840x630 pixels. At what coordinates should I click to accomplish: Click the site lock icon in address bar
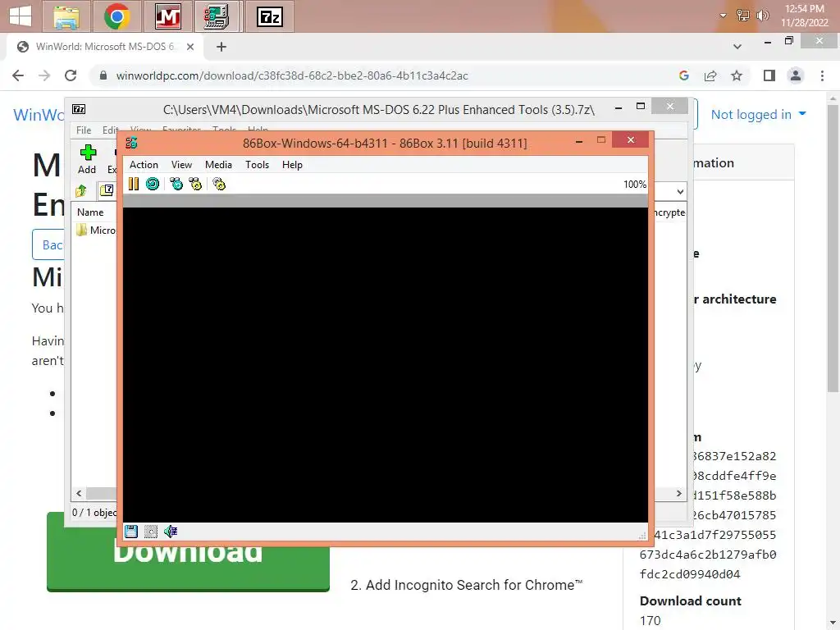103,75
